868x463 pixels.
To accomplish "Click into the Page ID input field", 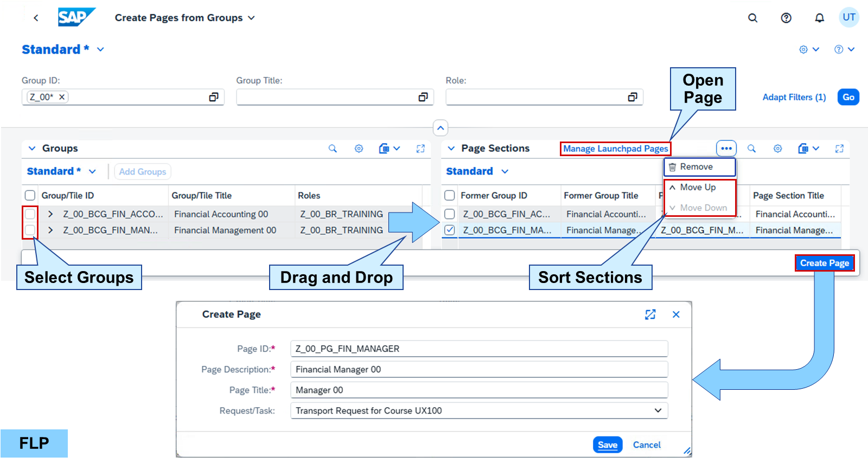I will tap(479, 349).
